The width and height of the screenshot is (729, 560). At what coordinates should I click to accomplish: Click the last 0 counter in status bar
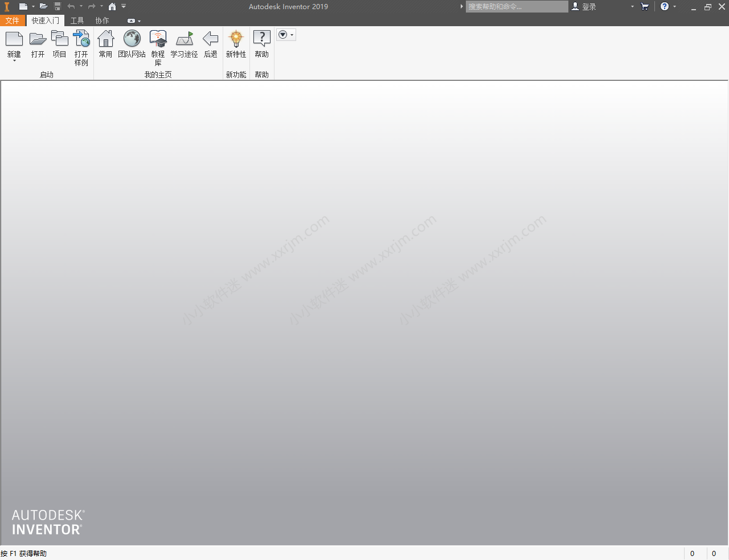point(714,553)
